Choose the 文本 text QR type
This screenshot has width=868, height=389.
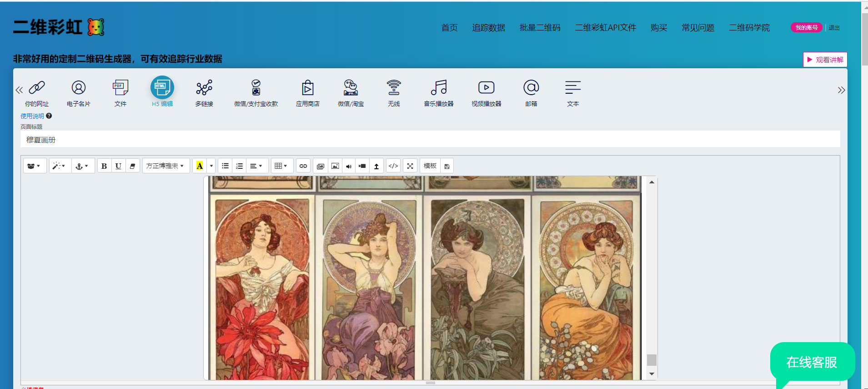pos(573,94)
